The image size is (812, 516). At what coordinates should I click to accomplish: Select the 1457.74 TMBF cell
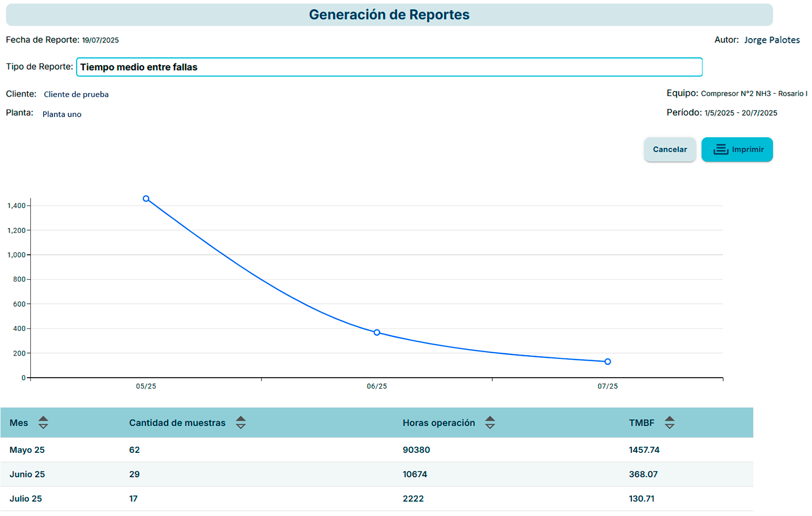click(x=644, y=450)
